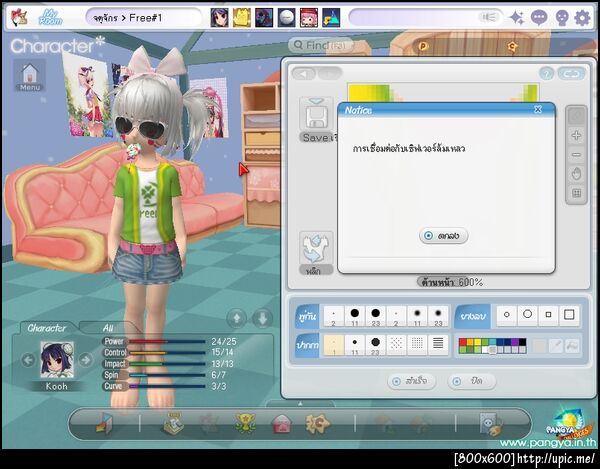
Task: Select the horizontal lines pattern brush
Action: tap(438, 344)
